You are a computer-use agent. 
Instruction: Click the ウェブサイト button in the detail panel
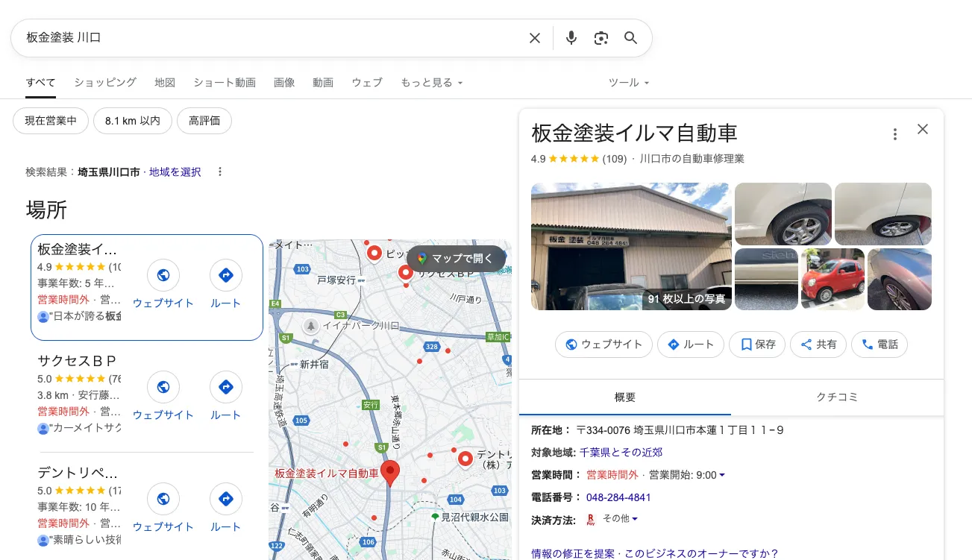(603, 345)
